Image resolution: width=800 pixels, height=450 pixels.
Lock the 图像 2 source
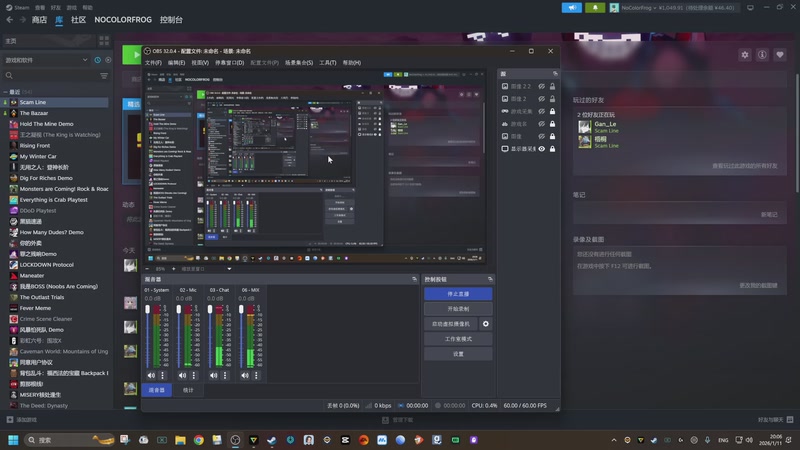[552, 99]
